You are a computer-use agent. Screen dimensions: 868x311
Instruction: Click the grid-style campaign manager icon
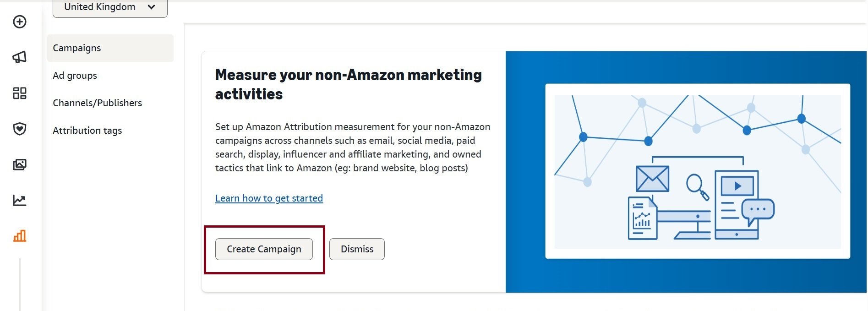[19, 93]
